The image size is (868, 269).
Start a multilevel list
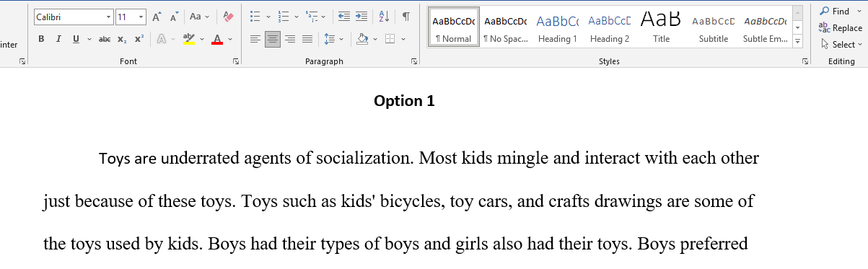311,17
